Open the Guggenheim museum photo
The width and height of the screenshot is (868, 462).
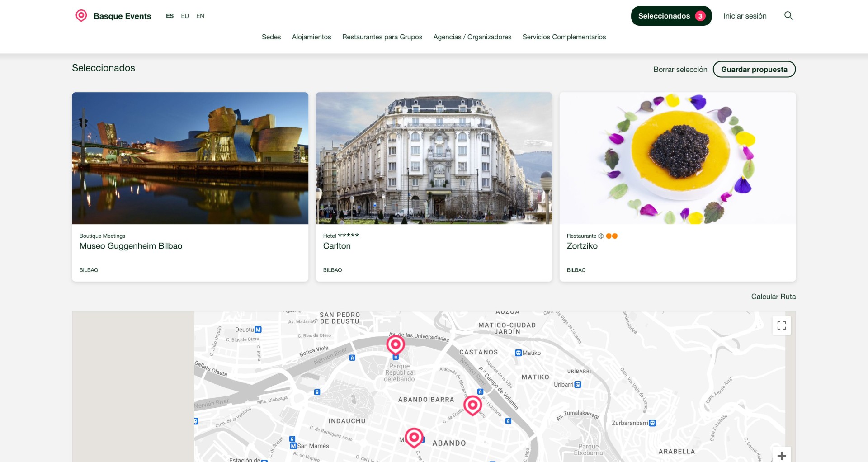click(x=190, y=158)
